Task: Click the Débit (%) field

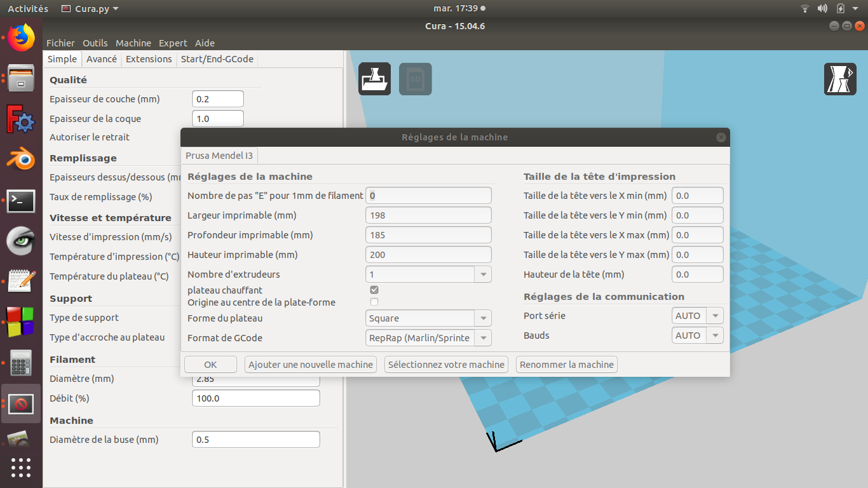Action: click(256, 398)
